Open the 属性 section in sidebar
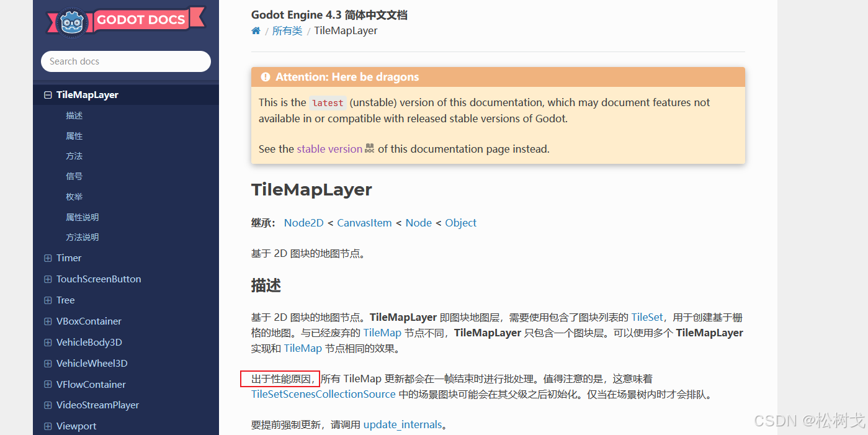The height and width of the screenshot is (435, 868). 74,136
